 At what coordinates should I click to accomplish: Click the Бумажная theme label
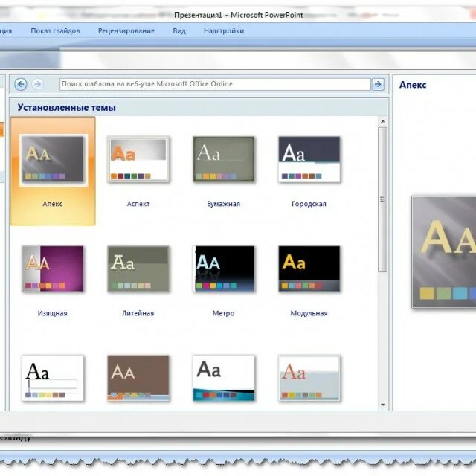[x=223, y=204]
